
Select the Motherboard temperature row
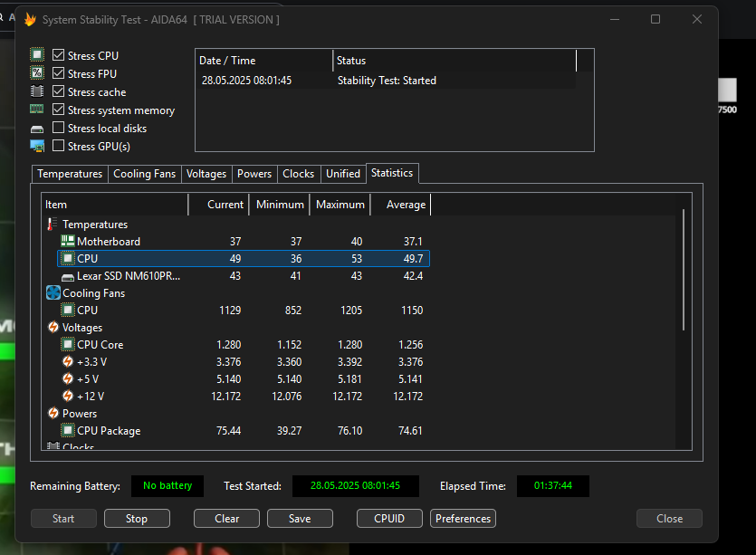pyautogui.click(x=244, y=241)
